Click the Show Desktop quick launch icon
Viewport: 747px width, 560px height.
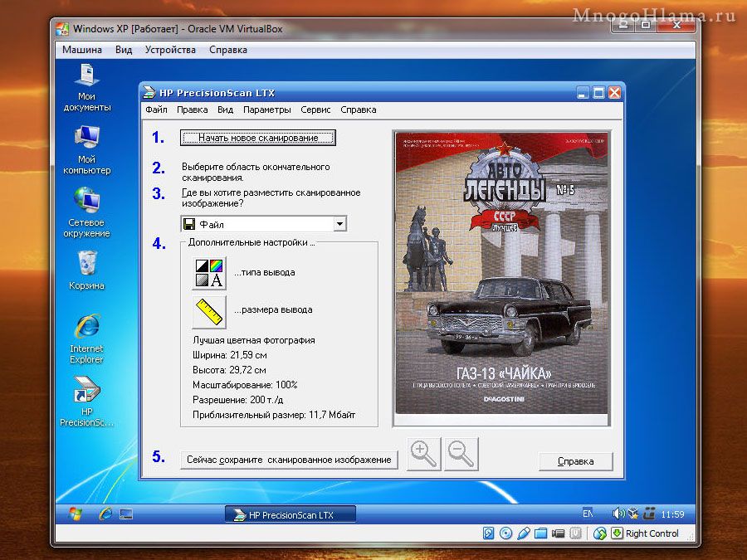pos(126,514)
